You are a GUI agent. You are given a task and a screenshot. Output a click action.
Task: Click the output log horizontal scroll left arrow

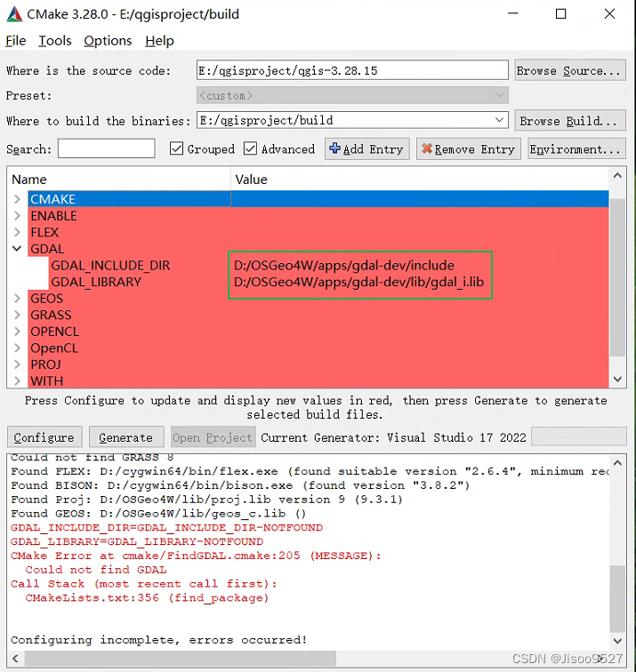click(15, 658)
